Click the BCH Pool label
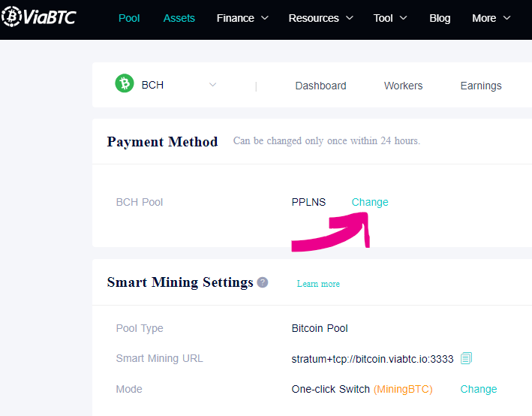532x416 pixels. (x=140, y=202)
